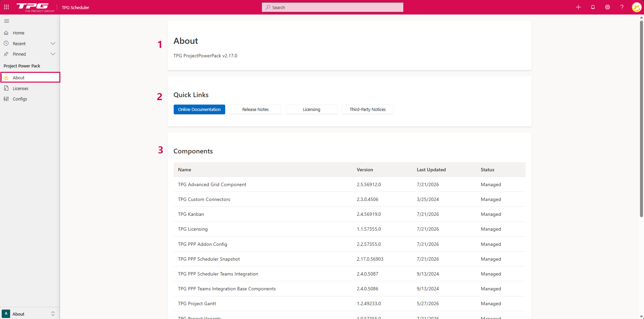The height and width of the screenshot is (319, 644).
Task: Click the TPG Project Group logo
Action: click(x=35, y=7)
